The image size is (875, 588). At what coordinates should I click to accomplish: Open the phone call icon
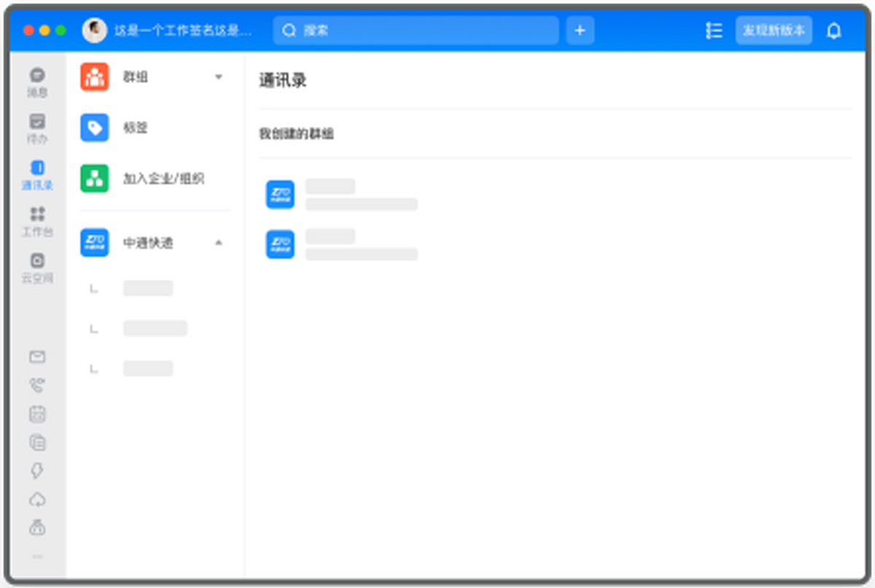(37, 385)
